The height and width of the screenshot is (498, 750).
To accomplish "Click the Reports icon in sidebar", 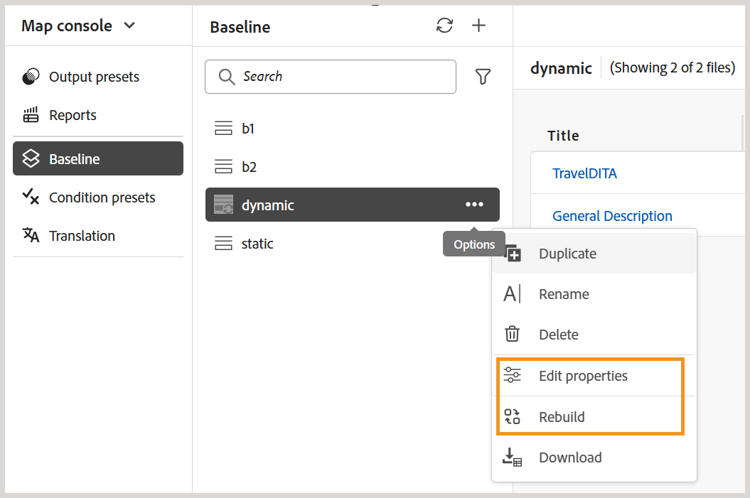I will (31, 115).
